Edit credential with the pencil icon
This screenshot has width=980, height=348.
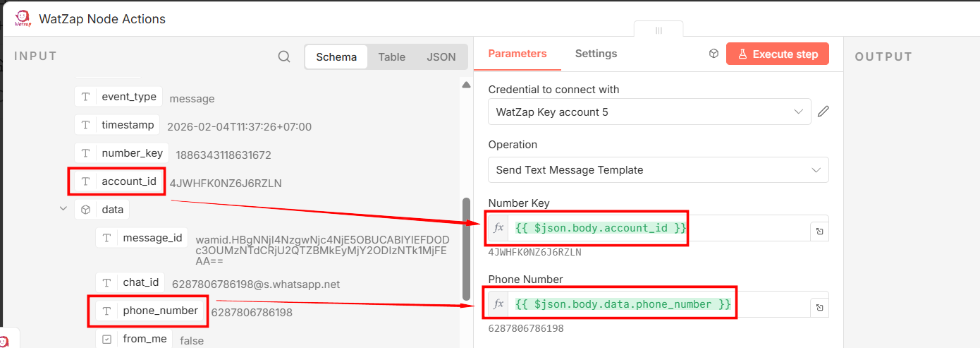click(823, 112)
